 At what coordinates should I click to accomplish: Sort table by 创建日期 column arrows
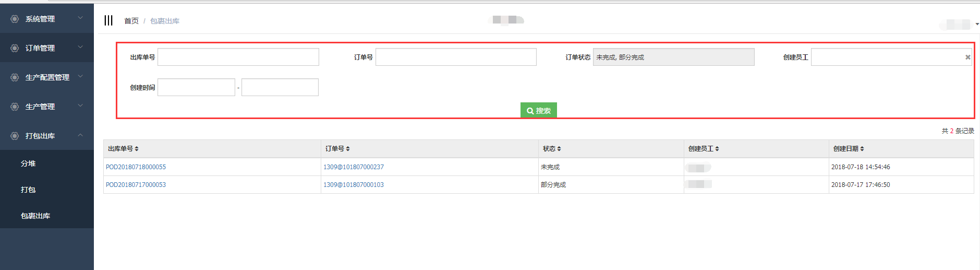pyautogui.click(x=862, y=149)
